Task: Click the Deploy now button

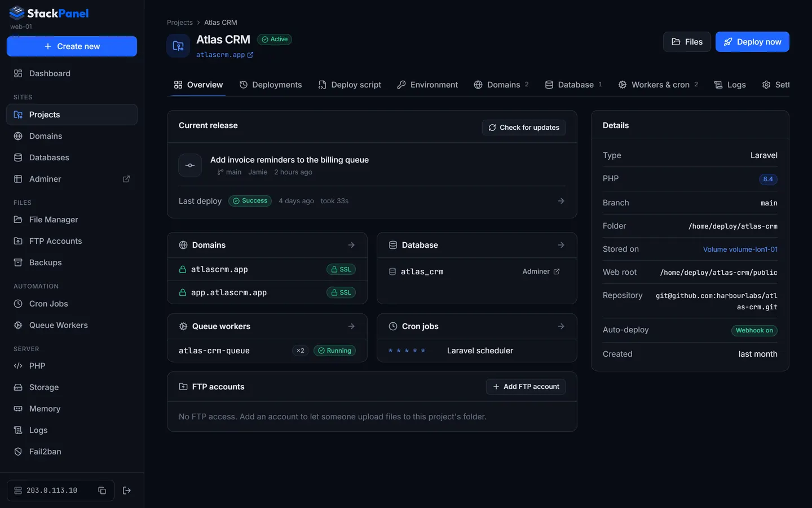Action: (x=752, y=42)
